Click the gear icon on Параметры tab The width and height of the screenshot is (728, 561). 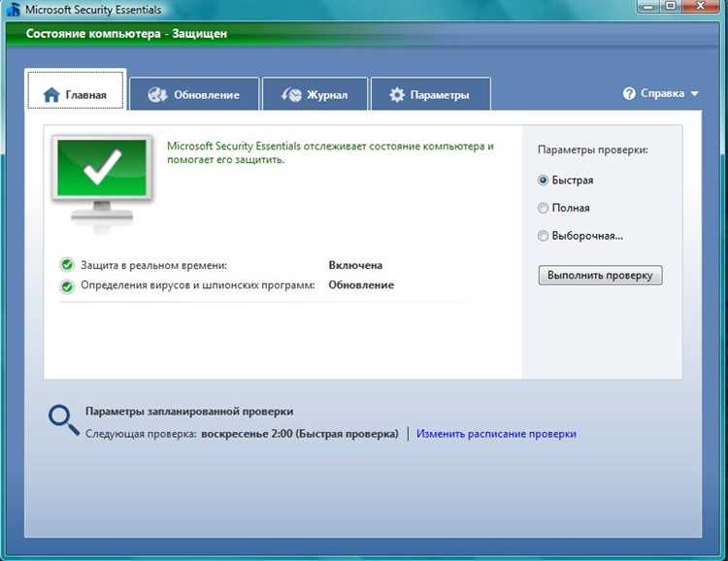click(x=397, y=95)
